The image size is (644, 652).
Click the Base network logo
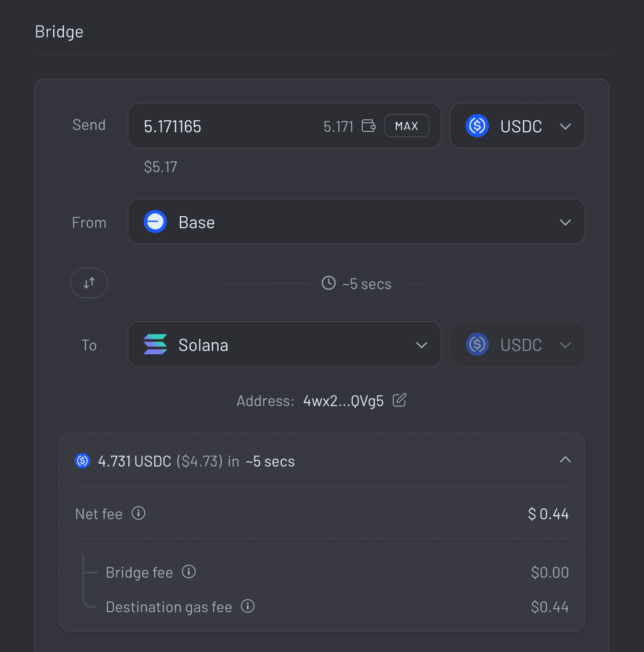pyautogui.click(x=155, y=221)
